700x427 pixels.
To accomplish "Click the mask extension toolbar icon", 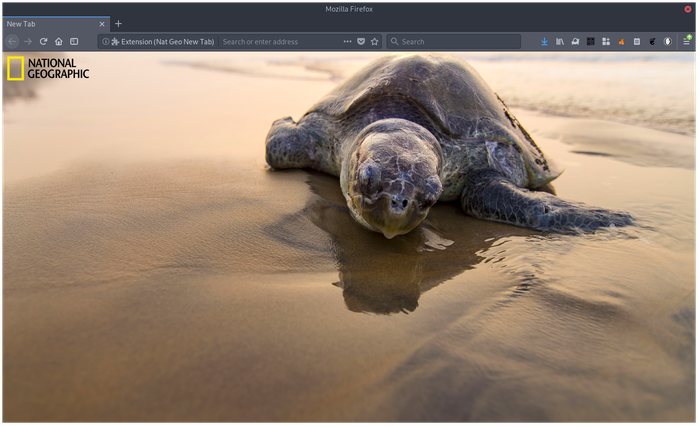I will [575, 42].
